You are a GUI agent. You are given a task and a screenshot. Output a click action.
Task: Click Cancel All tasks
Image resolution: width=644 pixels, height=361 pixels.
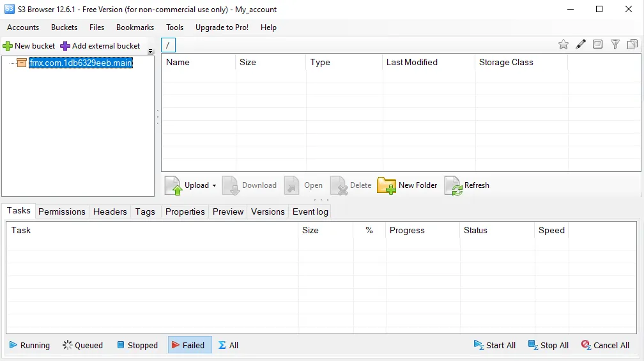(x=606, y=346)
